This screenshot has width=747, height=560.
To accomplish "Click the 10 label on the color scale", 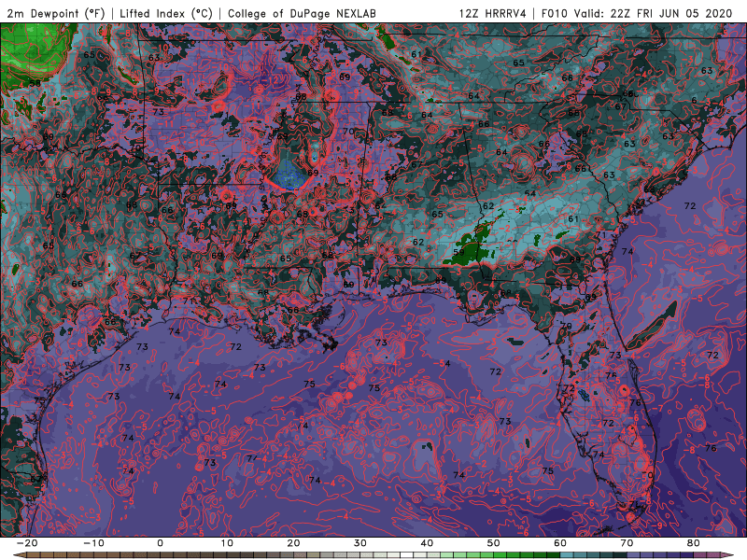I will point(227,543).
